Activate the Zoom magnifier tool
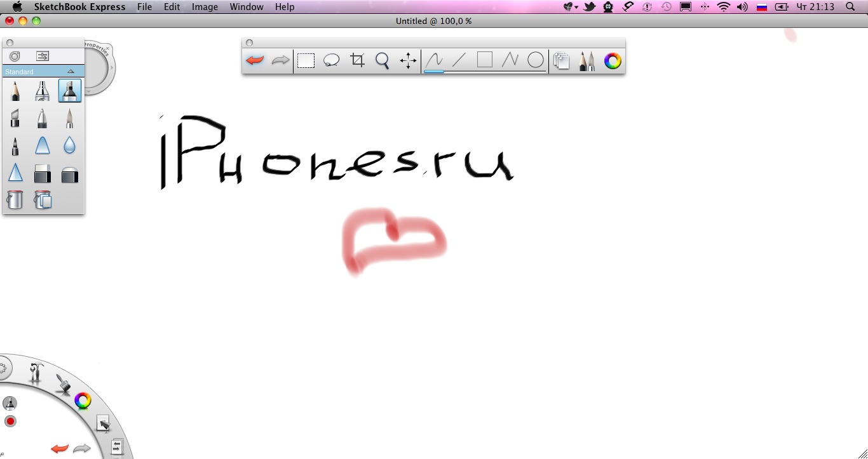868x459 pixels. (383, 61)
